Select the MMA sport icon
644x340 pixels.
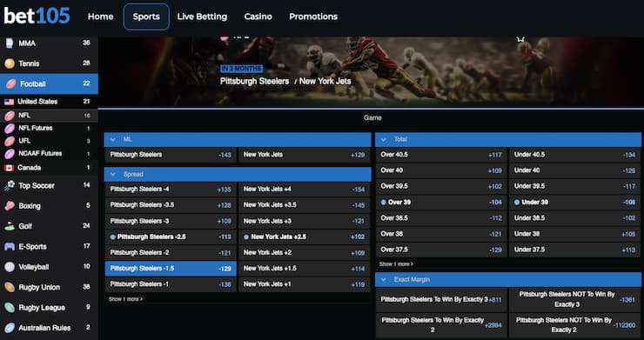(10, 43)
